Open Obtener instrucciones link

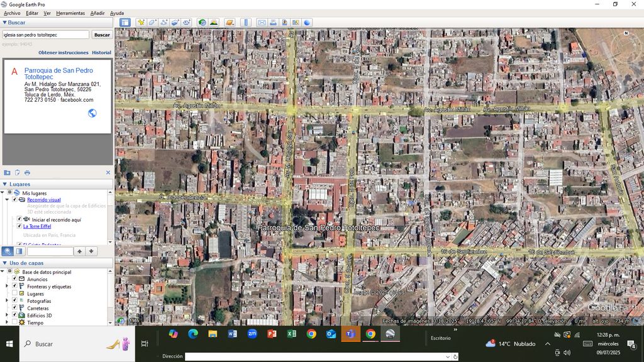point(64,53)
